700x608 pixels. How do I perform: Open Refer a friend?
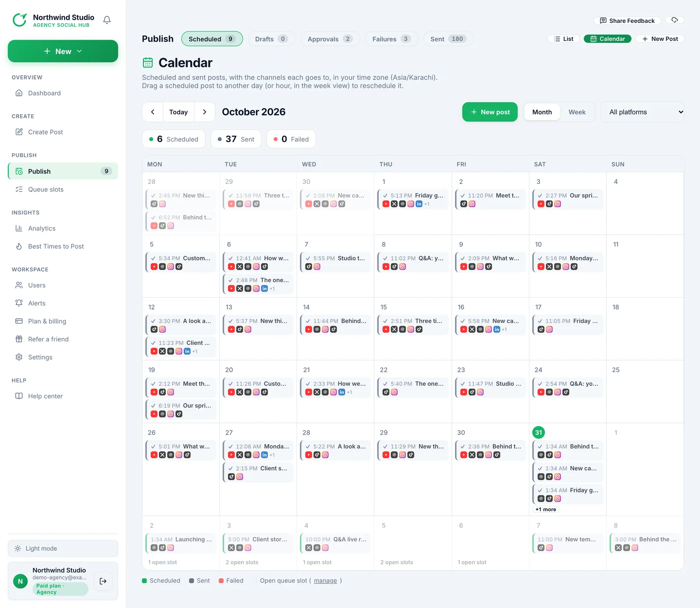(63, 339)
